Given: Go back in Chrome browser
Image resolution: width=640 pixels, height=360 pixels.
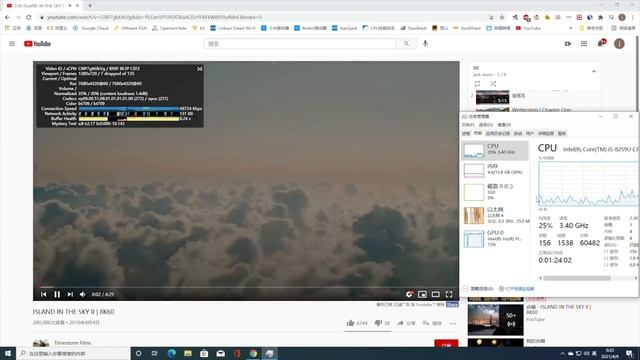Looking at the screenshot, I should [x=7, y=17].
